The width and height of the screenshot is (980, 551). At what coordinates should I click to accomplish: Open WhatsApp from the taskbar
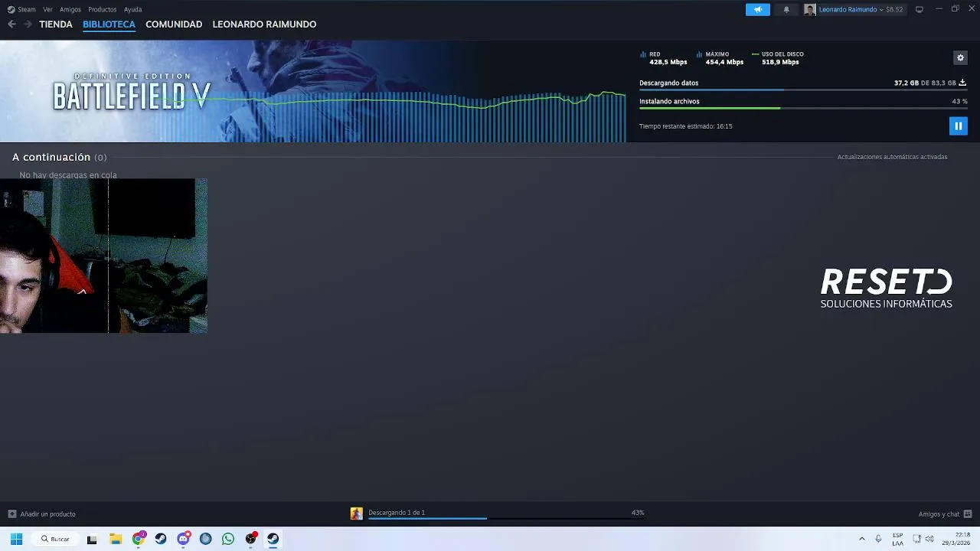228,539
